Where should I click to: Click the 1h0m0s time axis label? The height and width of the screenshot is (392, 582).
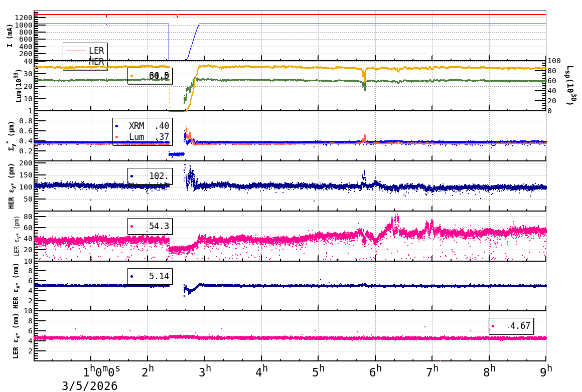[x=101, y=371]
